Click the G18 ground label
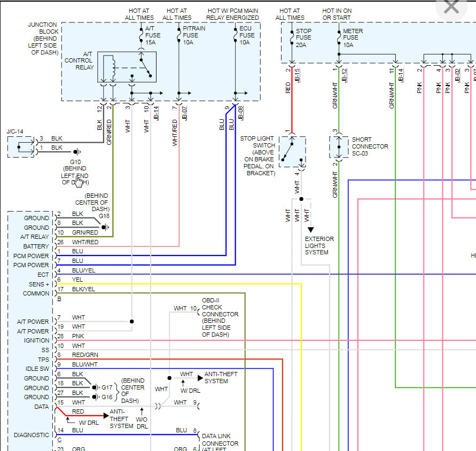The height and width of the screenshot is (451, 476). [x=104, y=216]
